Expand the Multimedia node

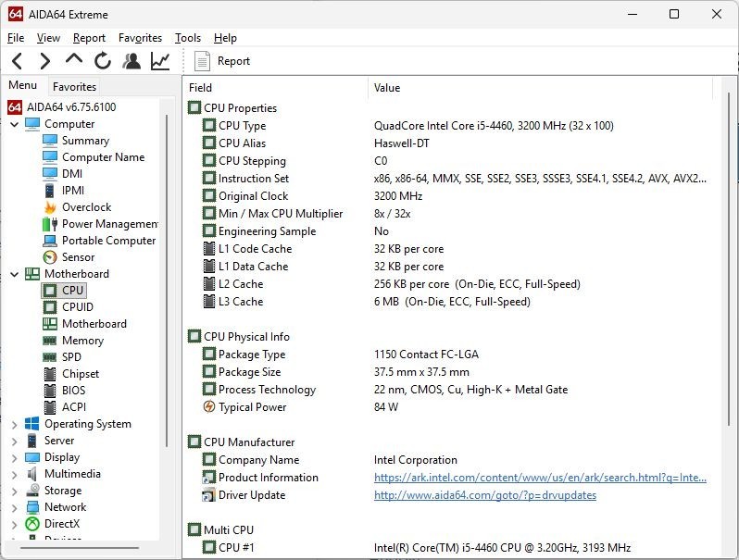click(x=14, y=474)
